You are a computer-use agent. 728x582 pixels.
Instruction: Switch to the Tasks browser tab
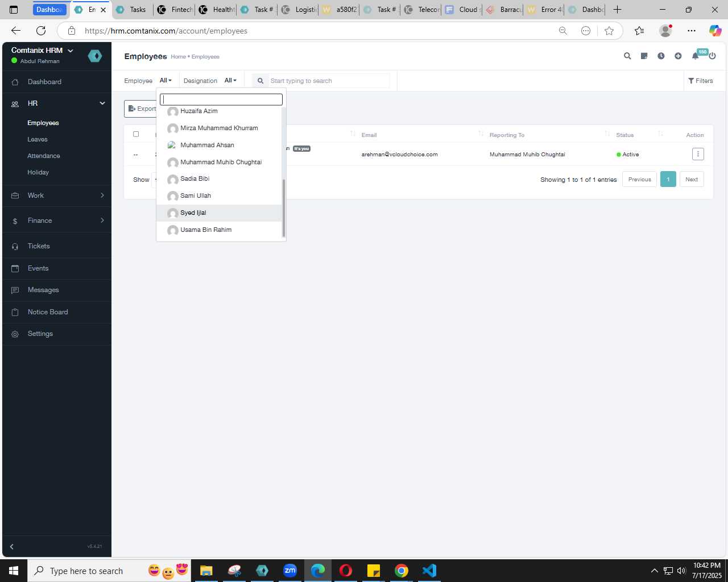[x=132, y=10]
